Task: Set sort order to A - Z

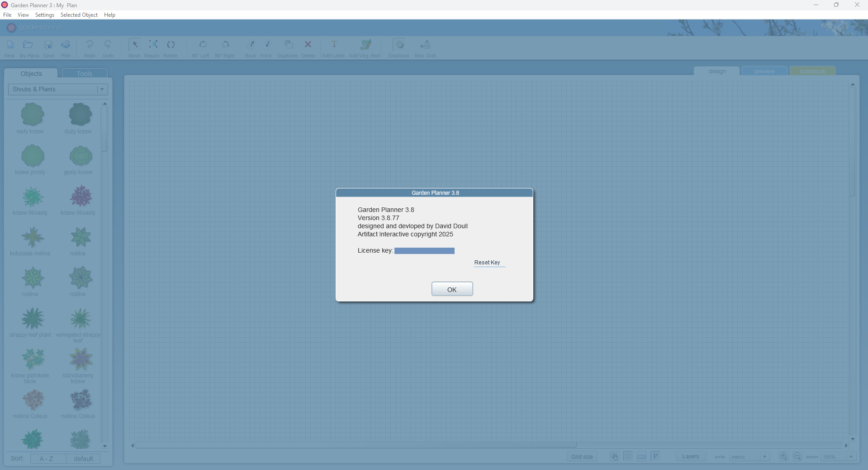Action: [x=48, y=459]
